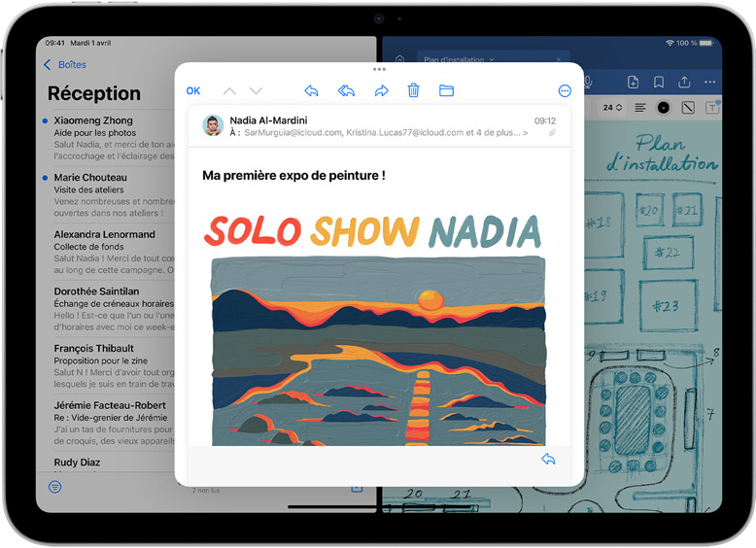Go back to Boîtes mailbox list
The height and width of the screenshot is (548, 756).
click(x=65, y=65)
